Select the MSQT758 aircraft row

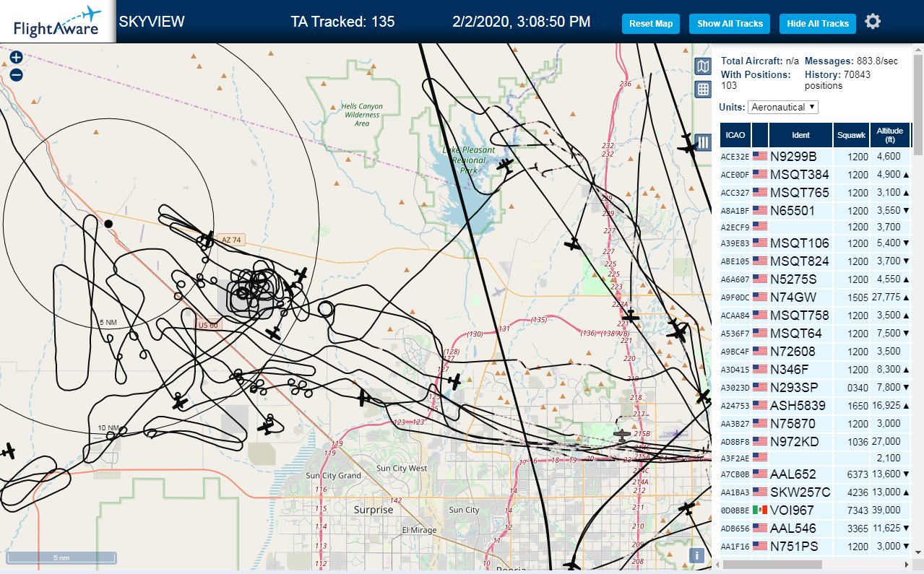click(816, 316)
